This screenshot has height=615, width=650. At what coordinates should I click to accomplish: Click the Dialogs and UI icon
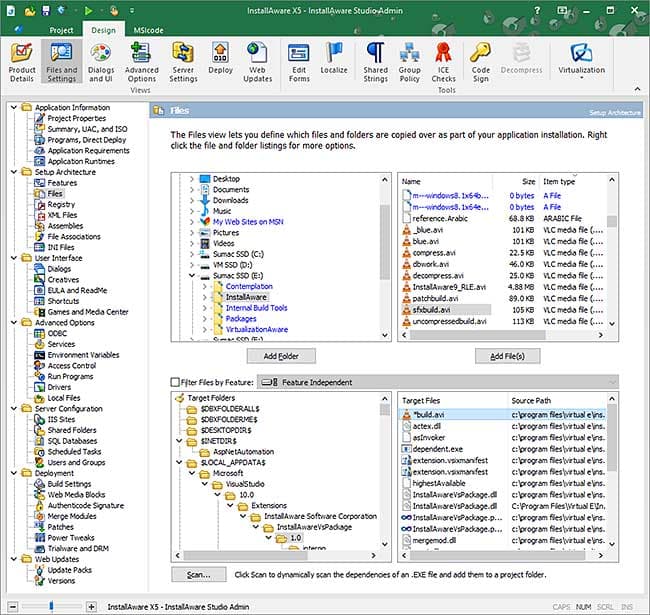(102, 60)
